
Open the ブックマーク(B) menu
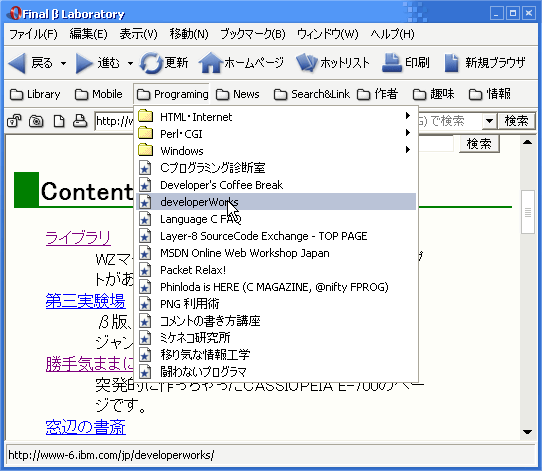[253, 34]
